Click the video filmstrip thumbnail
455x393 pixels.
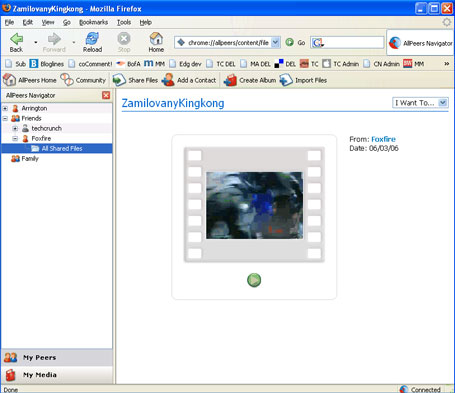pos(254,205)
